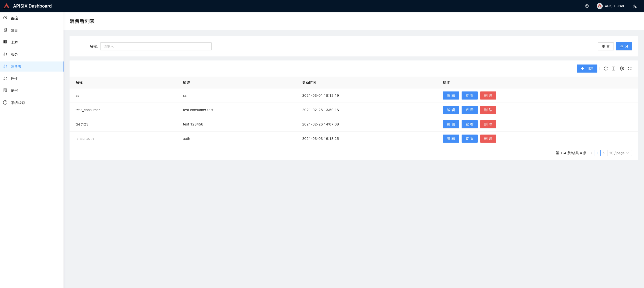Click the APISIX User avatar
Image resolution: width=644 pixels, height=288 pixels.
(x=599, y=6)
